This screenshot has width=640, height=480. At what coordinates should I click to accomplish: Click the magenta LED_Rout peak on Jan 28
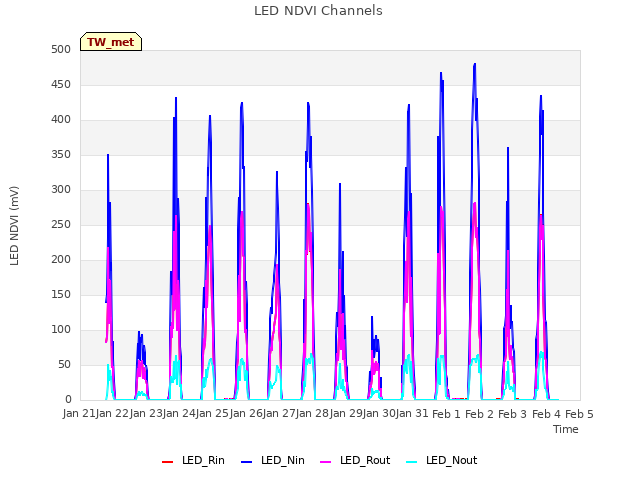(308, 204)
